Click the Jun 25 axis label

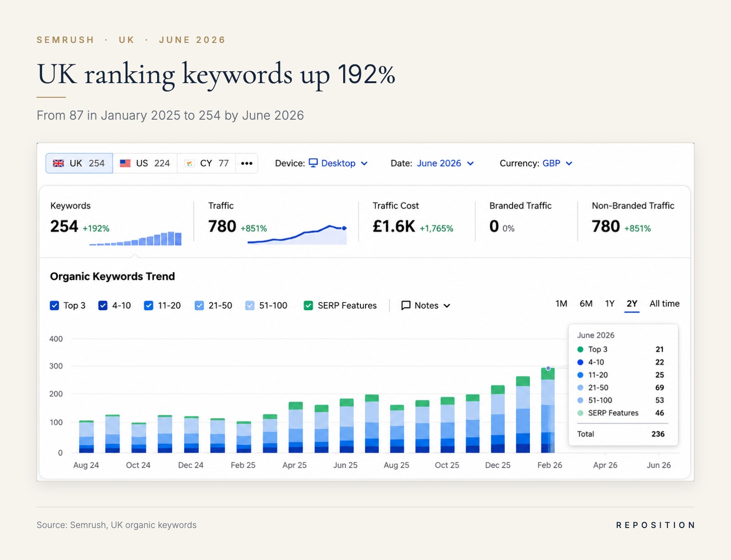coord(345,465)
